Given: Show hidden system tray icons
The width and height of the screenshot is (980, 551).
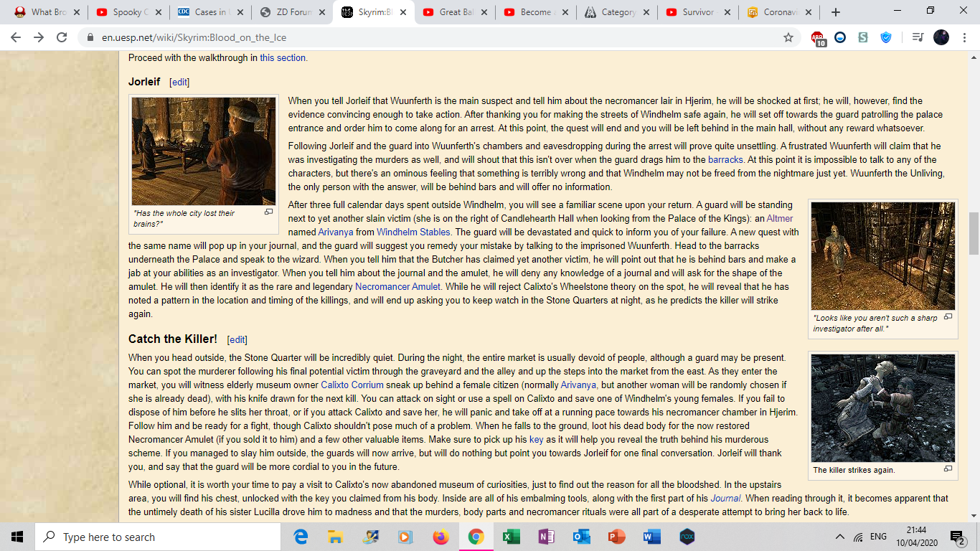Looking at the screenshot, I should [840, 537].
